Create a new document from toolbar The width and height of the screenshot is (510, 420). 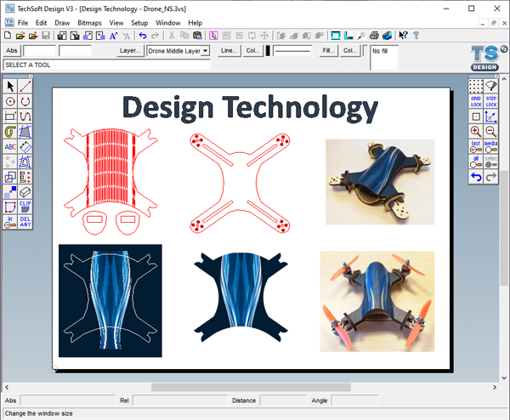click(x=7, y=36)
